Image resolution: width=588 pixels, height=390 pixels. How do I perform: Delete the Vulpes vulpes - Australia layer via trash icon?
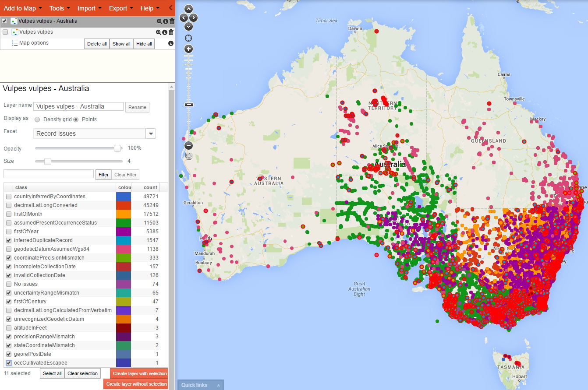pyautogui.click(x=172, y=21)
